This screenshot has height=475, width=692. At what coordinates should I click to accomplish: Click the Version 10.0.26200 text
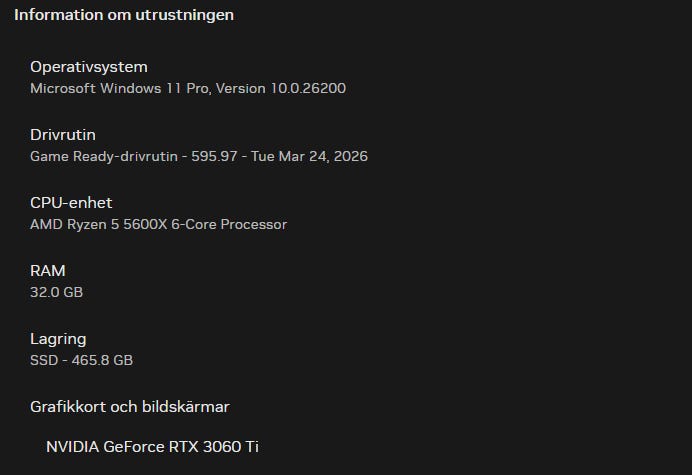click(285, 88)
